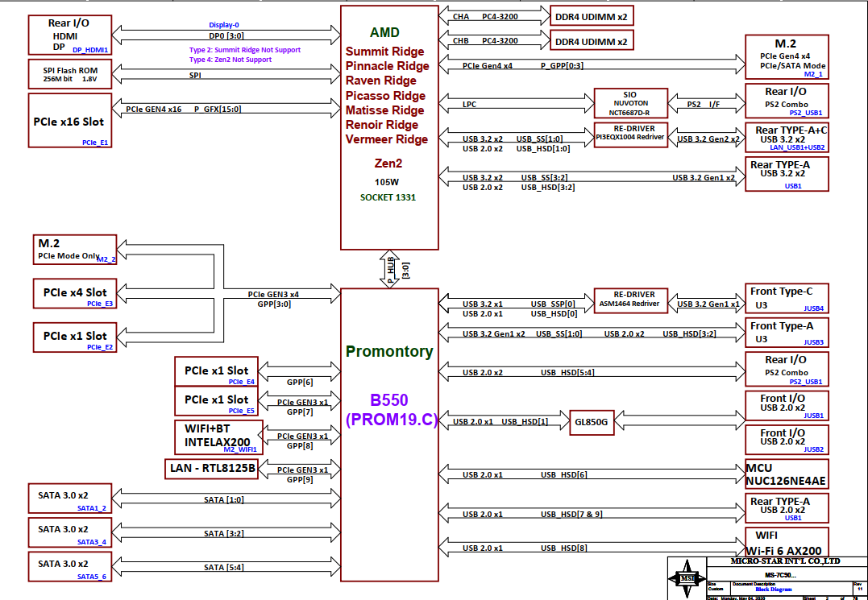Select "Type 2: Summit Ridge Not Support" note

click(245, 50)
